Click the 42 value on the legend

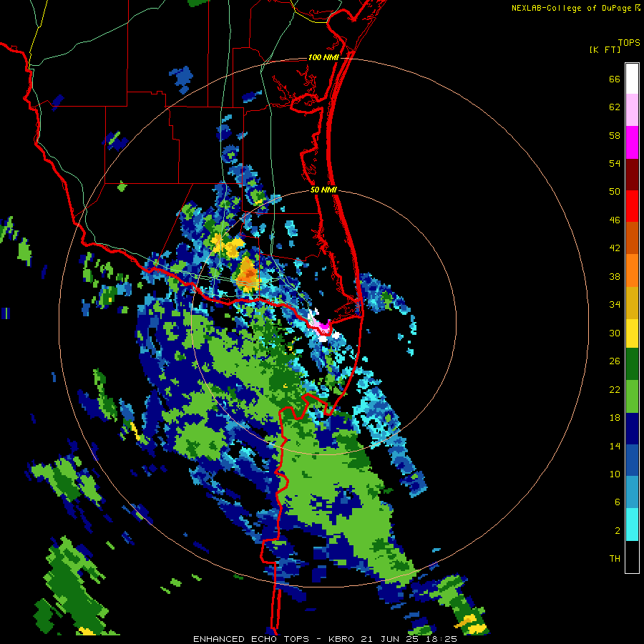coord(615,248)
